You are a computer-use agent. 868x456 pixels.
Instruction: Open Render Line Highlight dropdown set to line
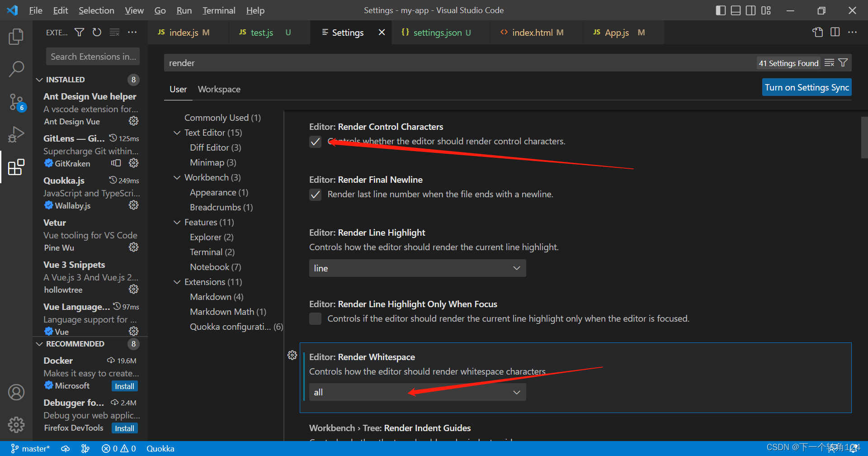[x=417, y=268]
